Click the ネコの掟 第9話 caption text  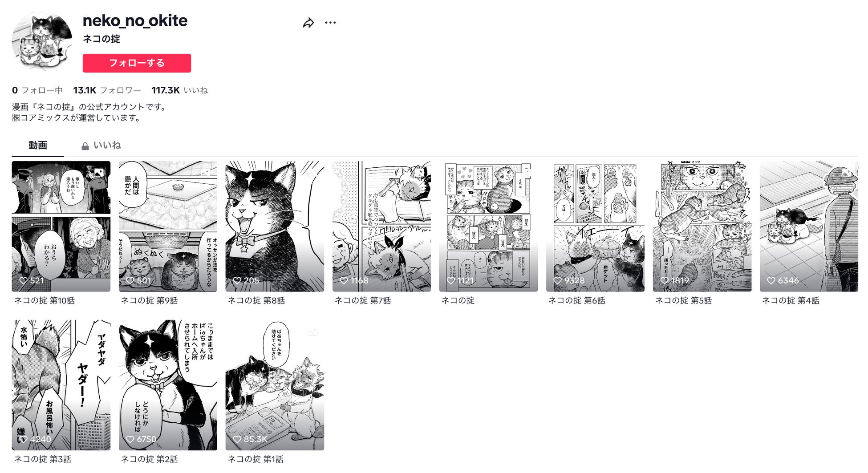150,301
